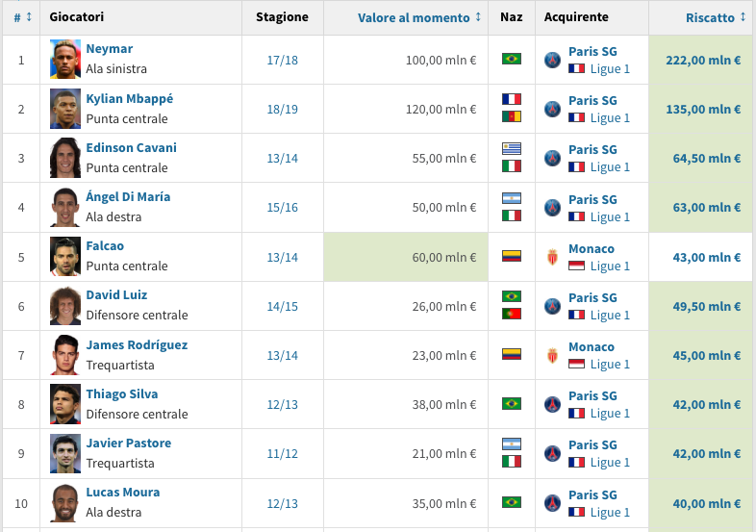This screenshot has width=756, height=532.
Task: Click the Argentina flag in Di María's row
Action: (x=511, y=198)
